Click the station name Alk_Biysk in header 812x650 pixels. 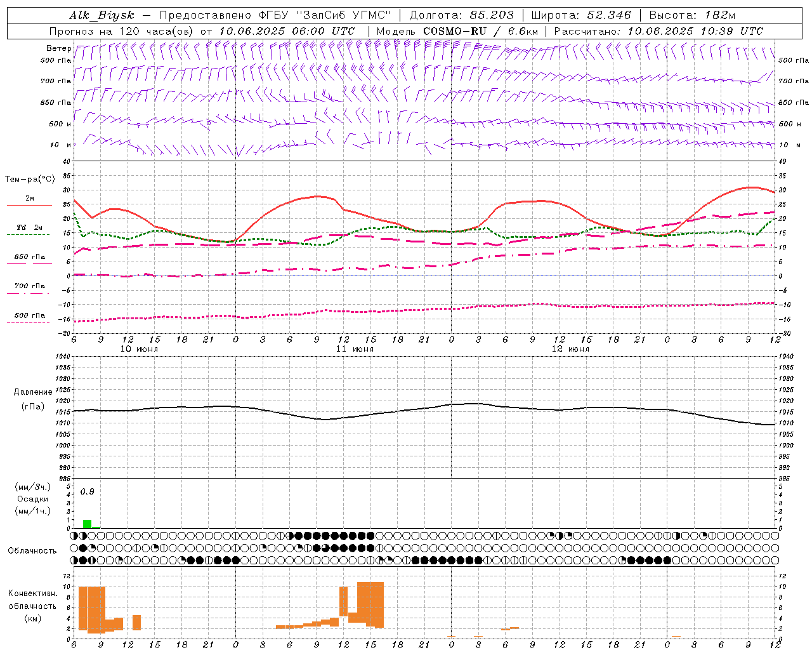(x=101, y=16)
